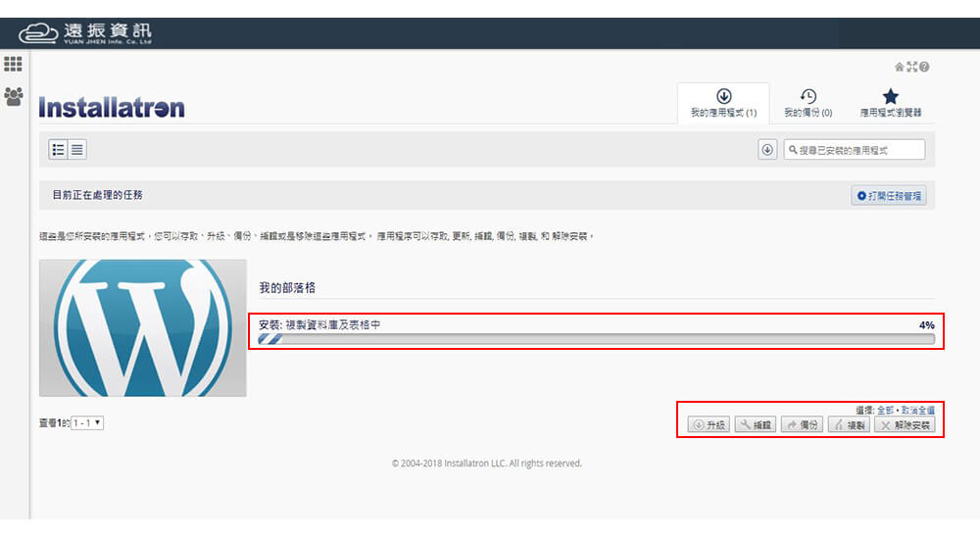Click the 4% progress percentage text
Viewport: 980px width, 539px height.
[x=926, y=325]
